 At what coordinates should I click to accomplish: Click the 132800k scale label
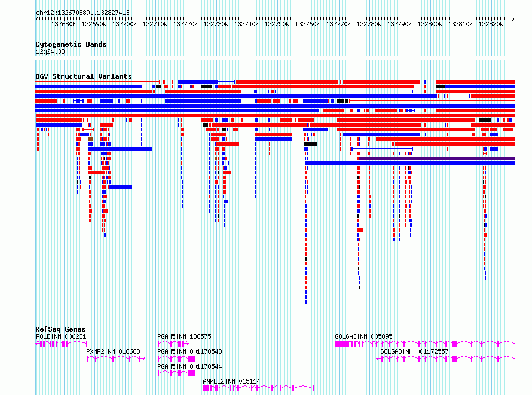pyautogui.click(x=430, y=24)
